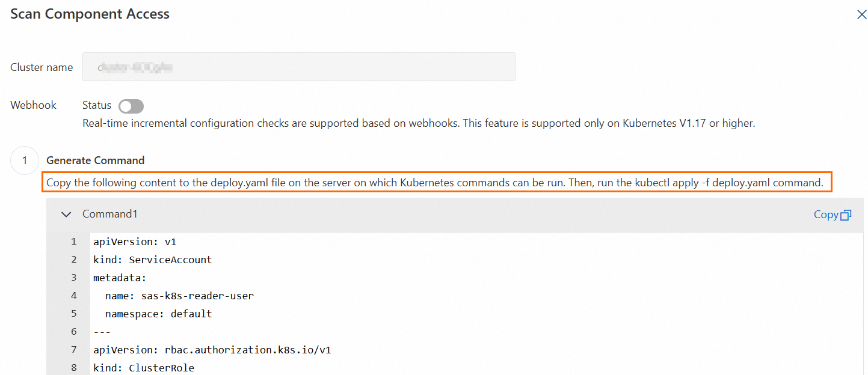Image resolution: width=868 pixels, height=375 pixels.
Task: Click line 1 apiVersion: v1 in editor
Action: pyautogui.click(x=135, y=242)
